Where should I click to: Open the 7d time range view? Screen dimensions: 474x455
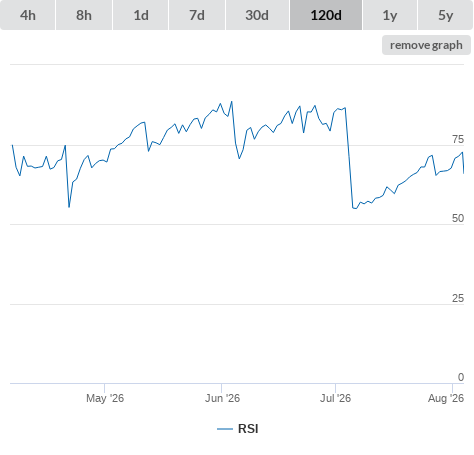[x=197, y=15]
